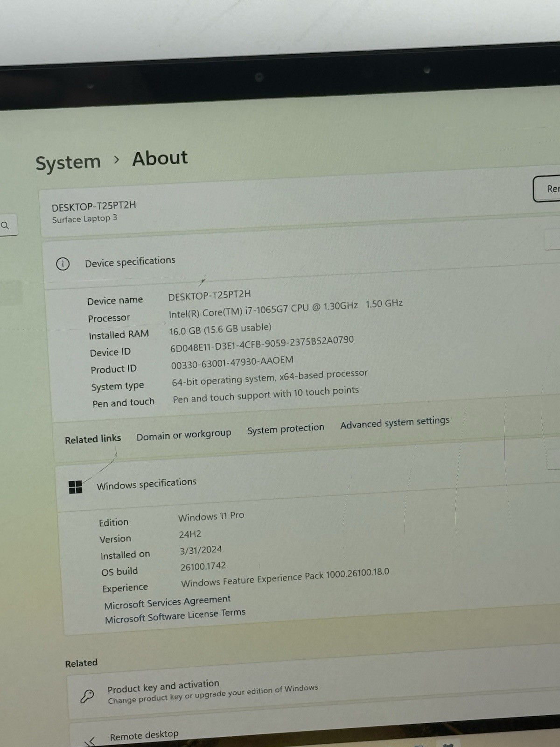Screen dimensions: 560x747
Task: Click the search magnifier icon
Action: [x=5, y=226]
